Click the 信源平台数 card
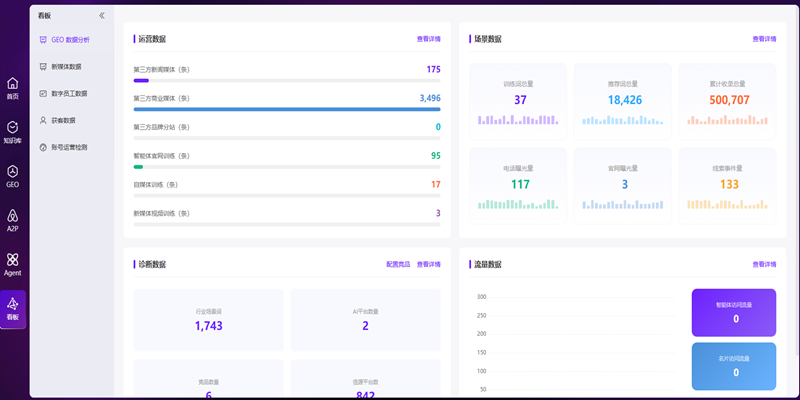The height and width of the screenshot is (400, 800). 365,379
